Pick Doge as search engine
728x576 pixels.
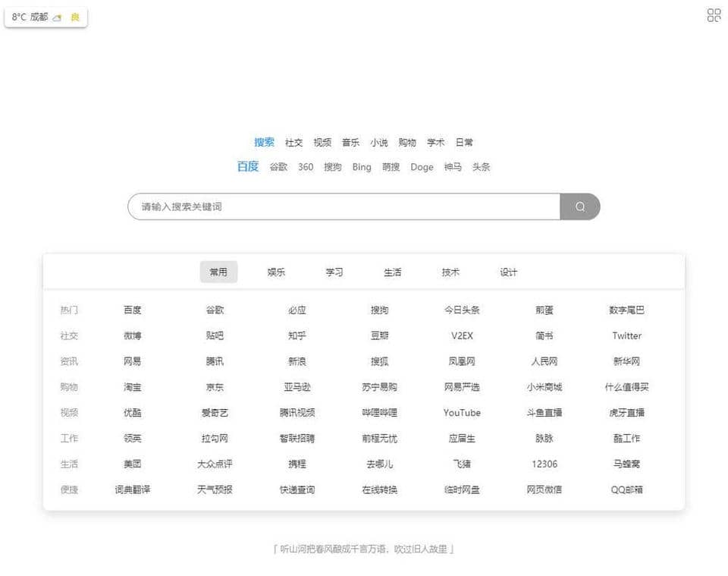pyautogui.click(x=422, y=167)
